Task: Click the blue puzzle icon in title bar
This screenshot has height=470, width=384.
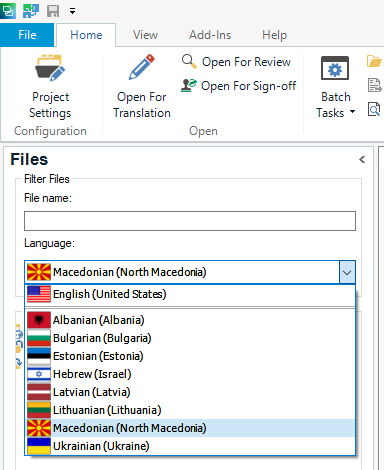Action: (31, 11)
